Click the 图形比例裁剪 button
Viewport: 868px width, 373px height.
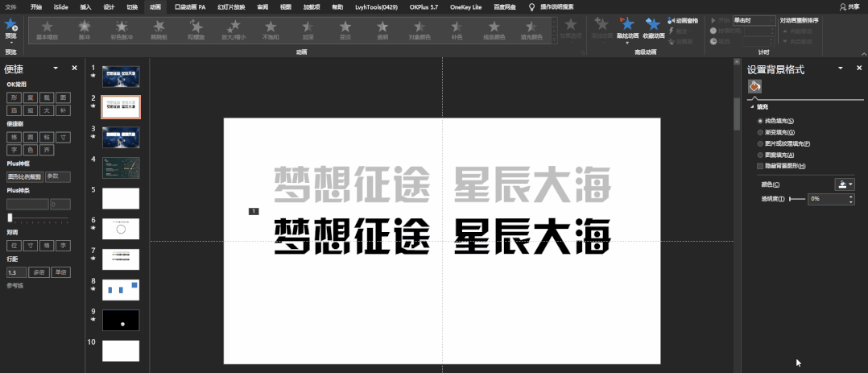24,176
